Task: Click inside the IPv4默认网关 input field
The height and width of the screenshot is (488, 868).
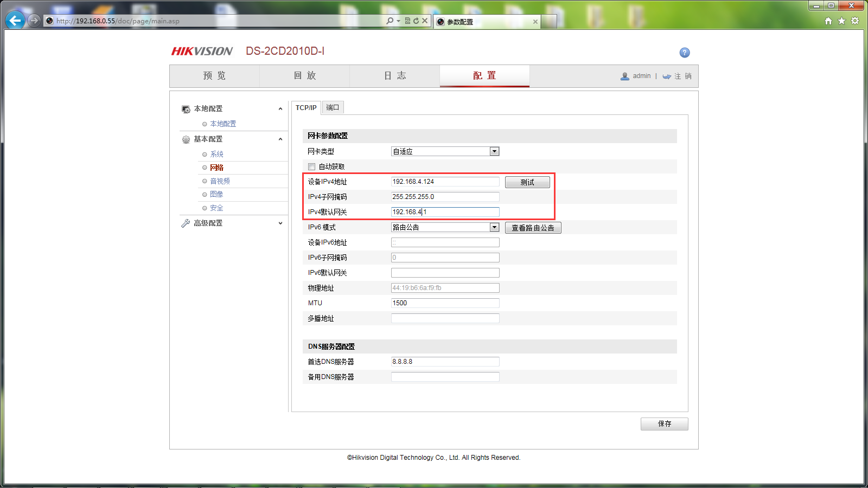Action: point(445,211)
